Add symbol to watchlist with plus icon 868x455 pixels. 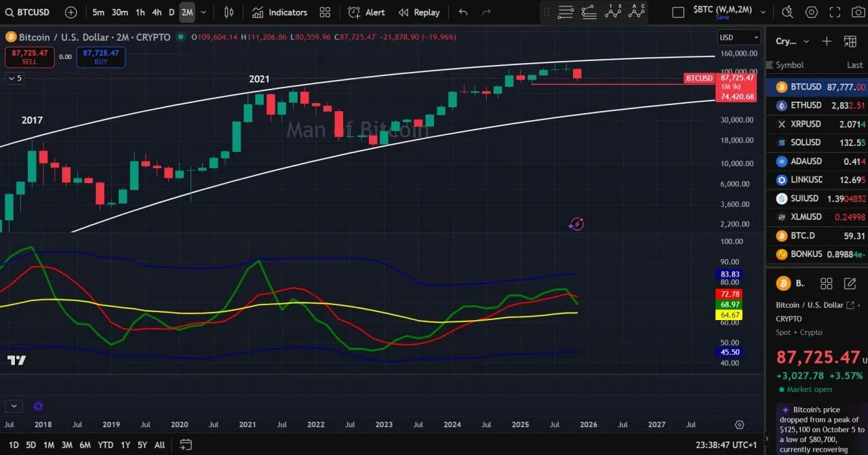tap(827, 41)
